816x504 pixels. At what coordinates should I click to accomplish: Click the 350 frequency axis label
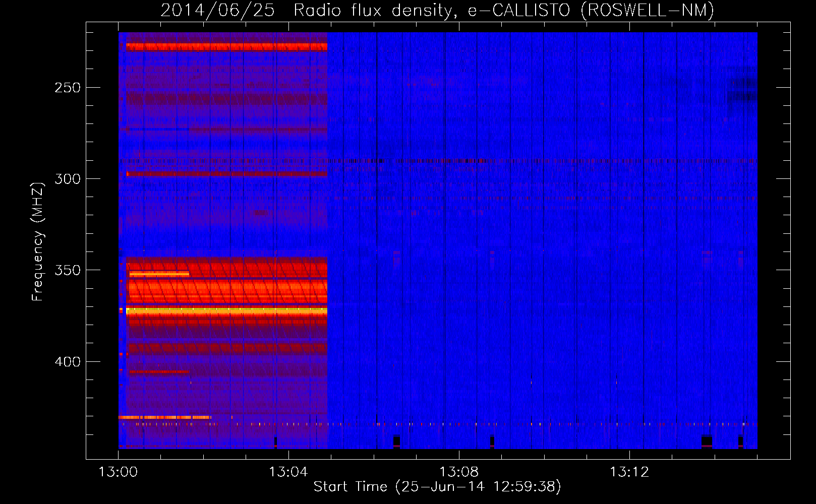[x=68, y=270]
